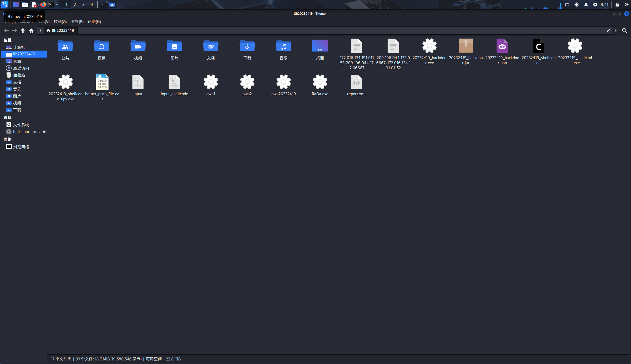631x364 pixels.
Task: Open the 转到(G) menu
Action: tap(60, 22)
